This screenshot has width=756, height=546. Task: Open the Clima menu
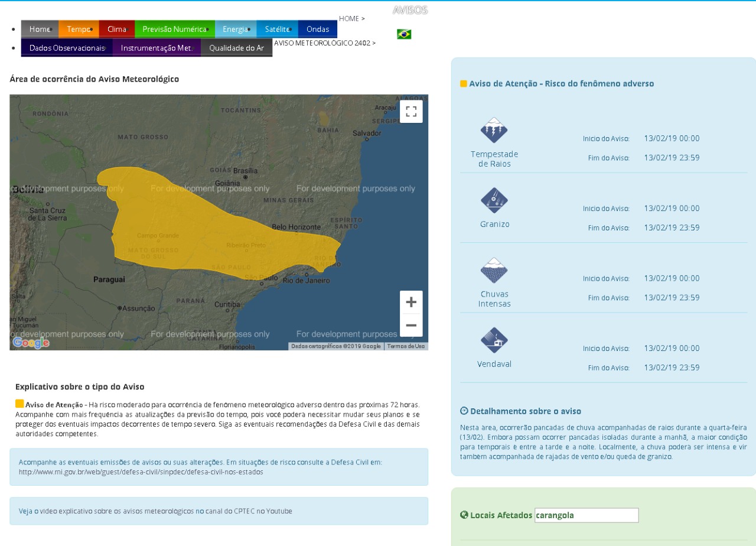click(116, 29)
